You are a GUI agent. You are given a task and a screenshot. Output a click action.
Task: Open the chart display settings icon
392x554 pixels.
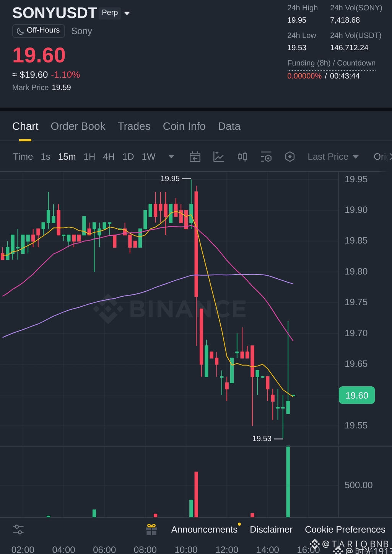tap(266, 157)
